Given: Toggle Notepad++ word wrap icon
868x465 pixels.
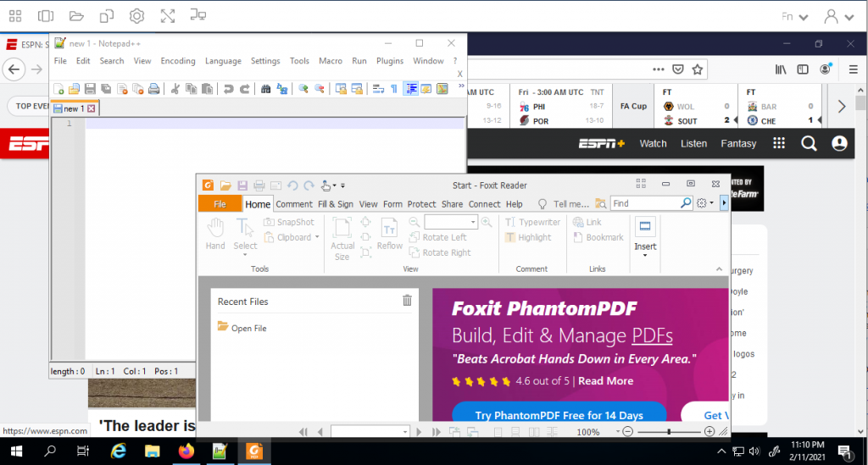Looking at the screenshot, I should (x=379, y=88).
